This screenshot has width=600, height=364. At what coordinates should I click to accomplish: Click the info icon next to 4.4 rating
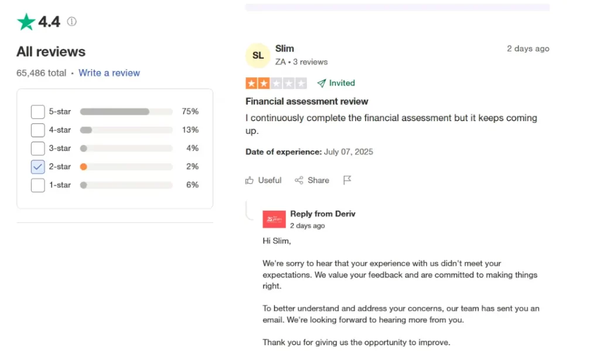click(71, 22)
